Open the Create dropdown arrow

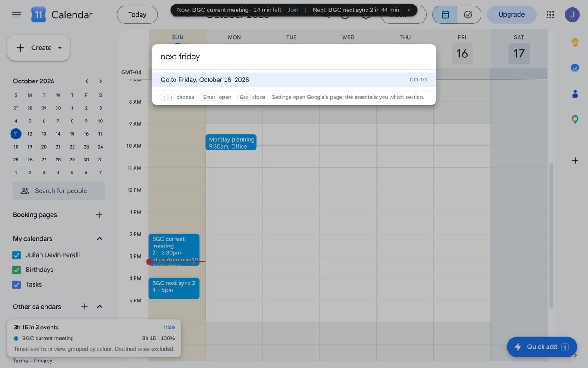pyautogui.click(x=60, y=48)
